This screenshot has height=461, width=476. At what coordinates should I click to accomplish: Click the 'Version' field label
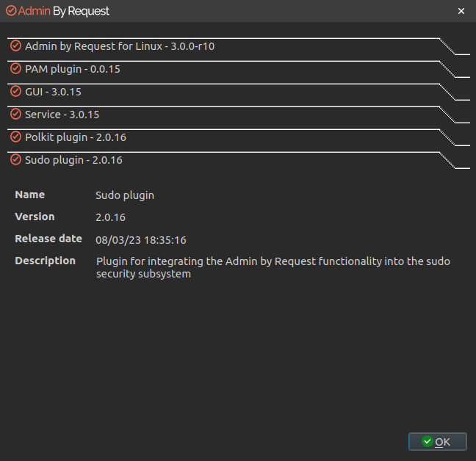(35, 217)
